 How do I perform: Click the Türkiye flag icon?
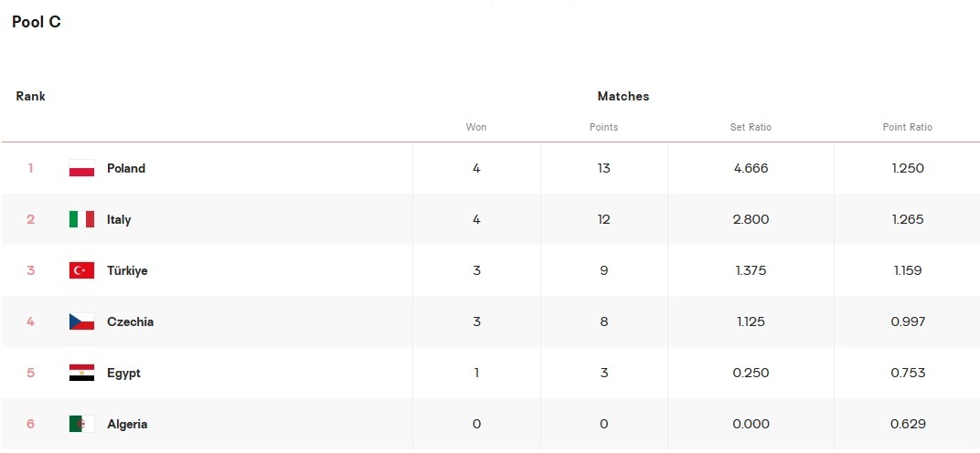[x=82, y=270]
